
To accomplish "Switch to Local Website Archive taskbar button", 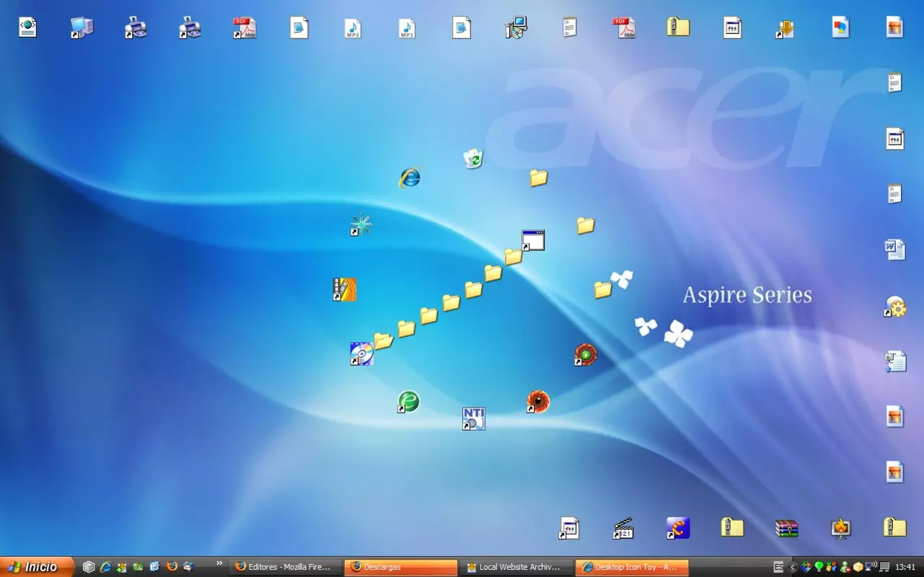I will tap(516, 568).
